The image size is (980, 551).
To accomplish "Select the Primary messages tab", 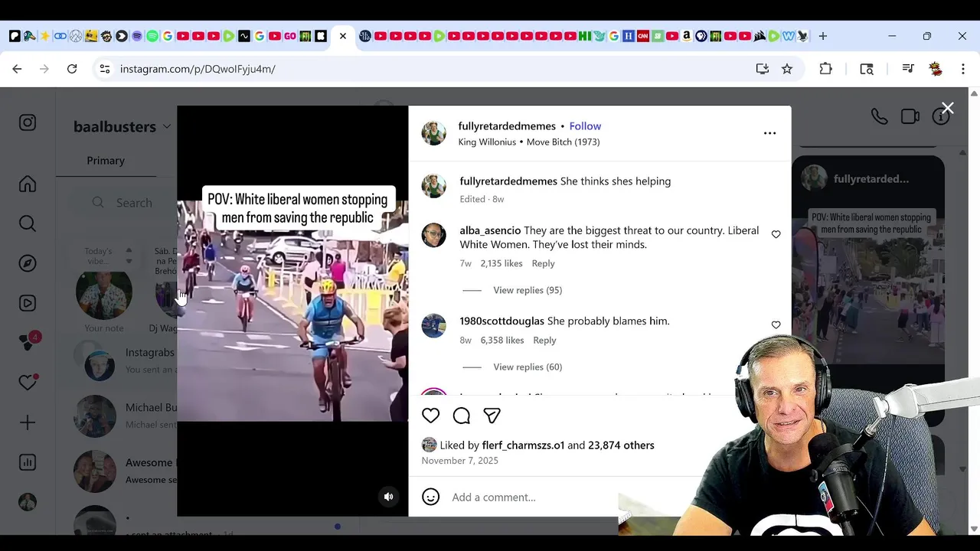I will [x=106, y=161].
